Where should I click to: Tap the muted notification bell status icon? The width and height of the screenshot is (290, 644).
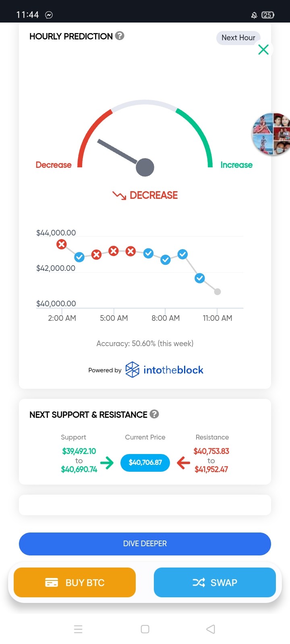(x=254, y=15)
